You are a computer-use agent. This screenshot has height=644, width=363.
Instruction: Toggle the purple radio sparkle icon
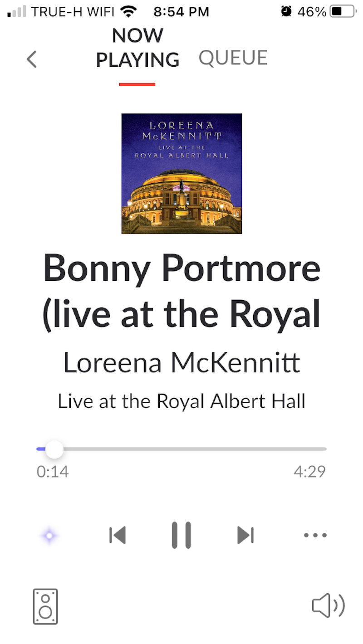tap(49, 536)
